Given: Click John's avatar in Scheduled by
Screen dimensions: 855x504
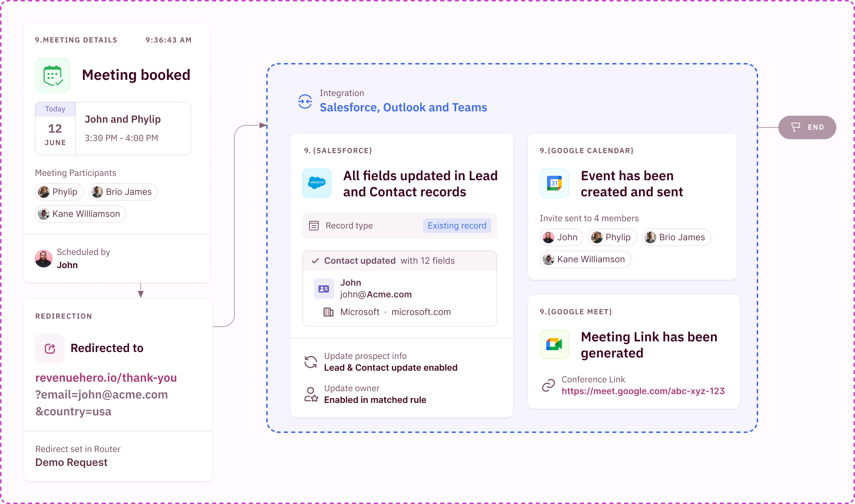Looking at the screenshot, I should tap(44, 259).
